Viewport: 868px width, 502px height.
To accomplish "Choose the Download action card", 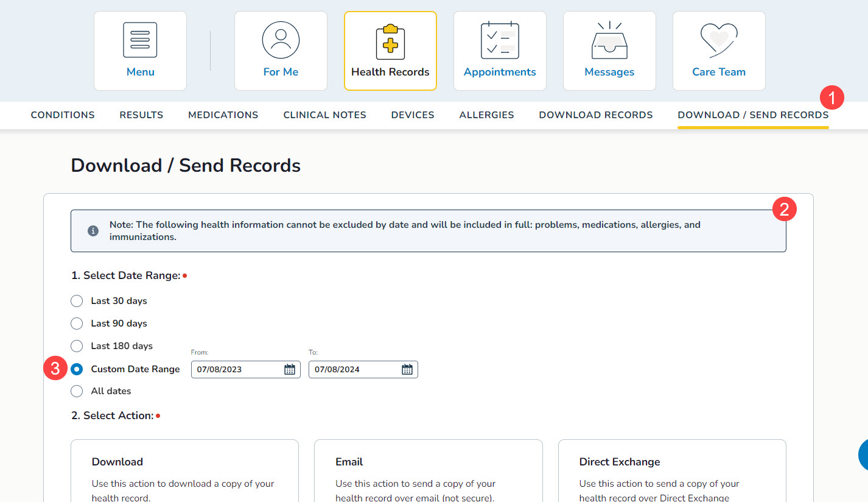I will (x=184, y=470).
